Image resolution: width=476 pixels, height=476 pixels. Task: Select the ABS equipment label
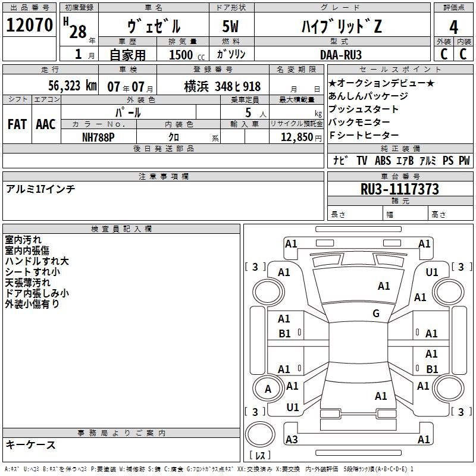[x=383, y=161]
